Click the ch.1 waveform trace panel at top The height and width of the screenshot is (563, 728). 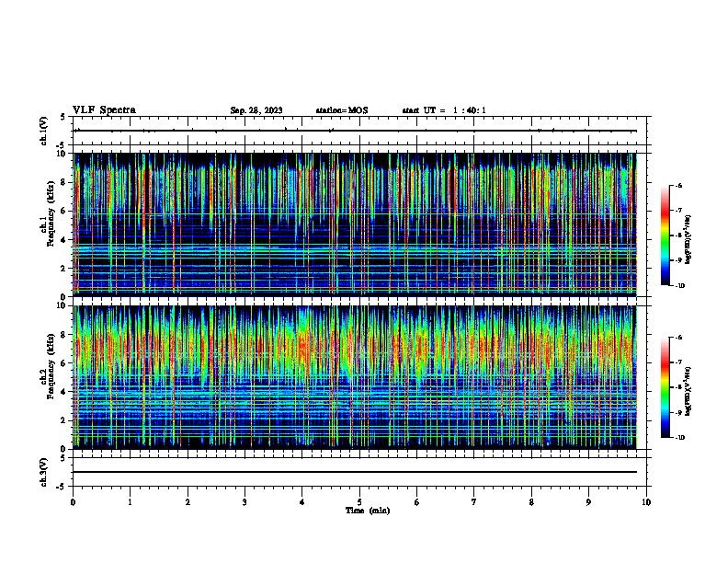tap(359, 131)
